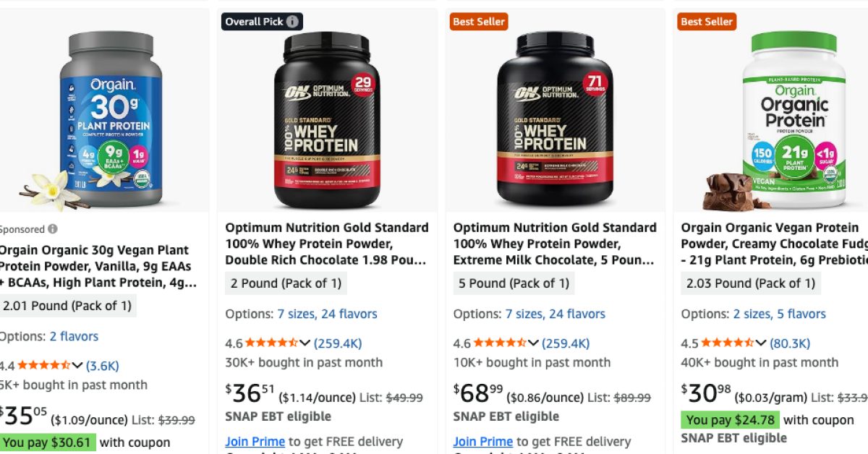This screenshot has height=454, width=868.
Task: Open the 71 servings Whey Protein image
Action: pyautogui.click(x=555, y=119)
